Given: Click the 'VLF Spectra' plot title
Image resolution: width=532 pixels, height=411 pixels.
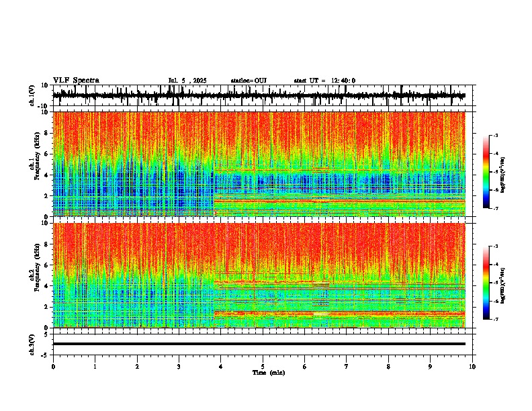Looking at the screenshot, I should pyautogui.click(x=76, y=81).
